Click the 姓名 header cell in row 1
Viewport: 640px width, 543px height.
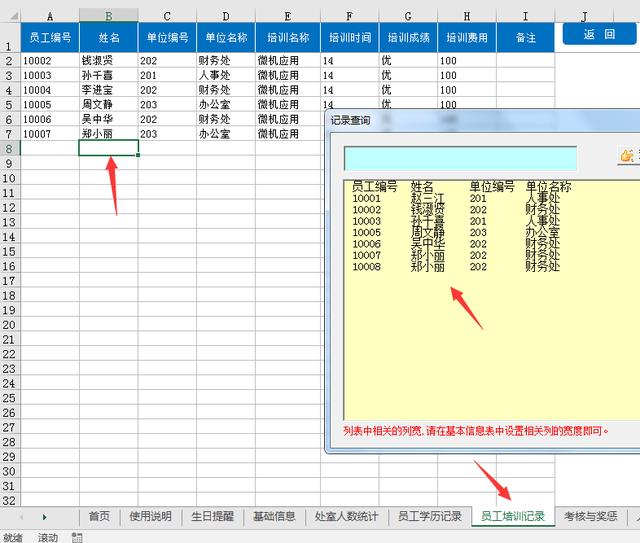(x=109, y=38)
